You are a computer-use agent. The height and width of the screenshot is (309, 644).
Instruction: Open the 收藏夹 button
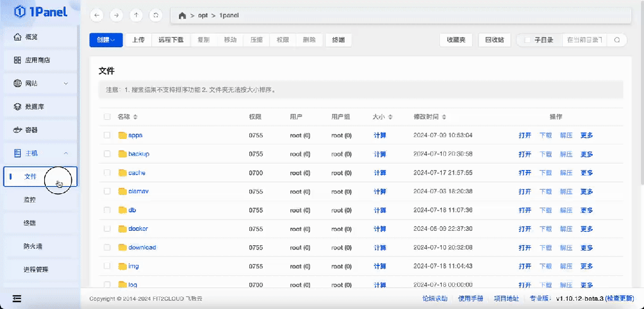[456, 41]
